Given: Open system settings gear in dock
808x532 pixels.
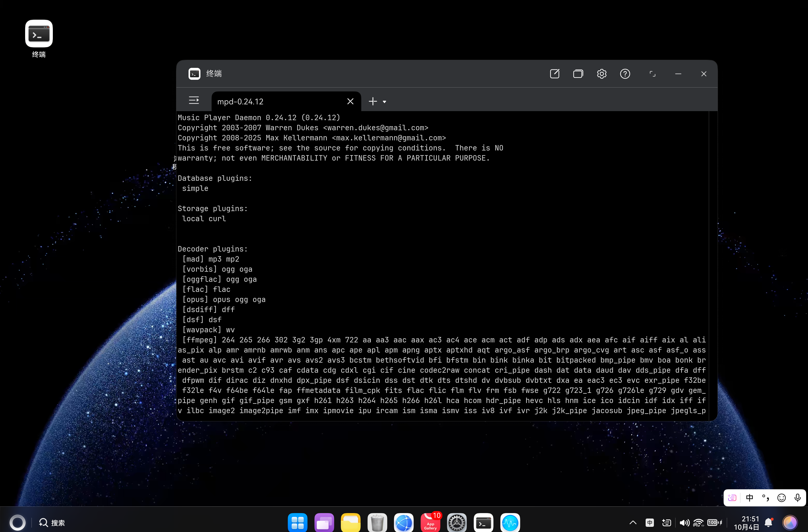Looking at the screenshot, I should (x=457, y=522).
